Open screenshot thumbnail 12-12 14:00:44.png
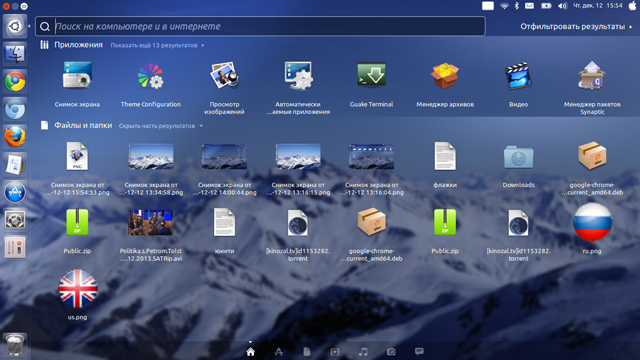Image resolution: width=640 pixels, height=360 pixels. (x=224, y=156)
